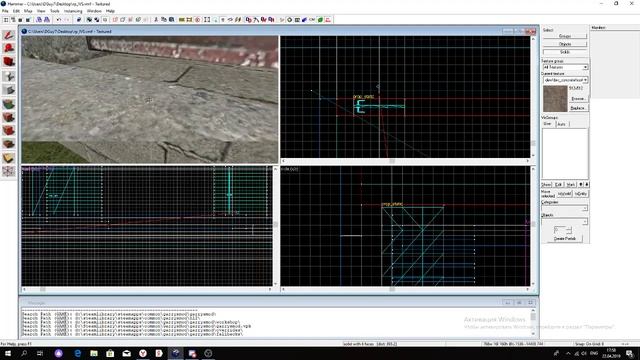Viewport: 640px width, 360px height.
Task: Click the Replace texture button
Action: 578,108
